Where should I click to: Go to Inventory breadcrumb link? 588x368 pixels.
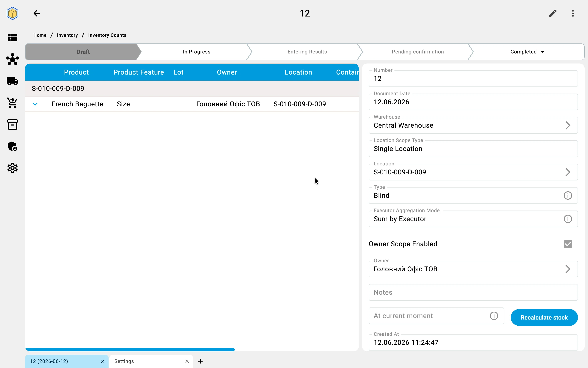[67, 35]
